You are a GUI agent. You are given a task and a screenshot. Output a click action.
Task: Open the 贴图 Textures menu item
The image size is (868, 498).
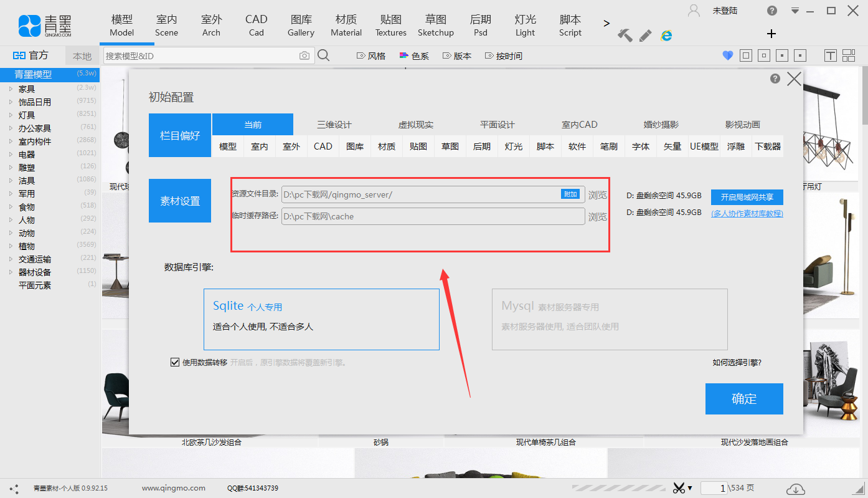coord(390,24)
